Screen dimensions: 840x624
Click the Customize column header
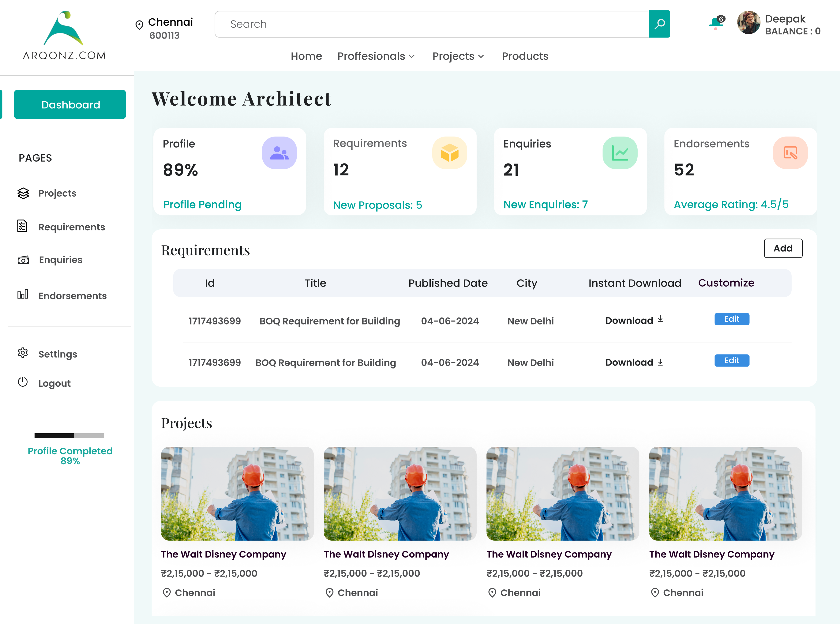(726, 283)
